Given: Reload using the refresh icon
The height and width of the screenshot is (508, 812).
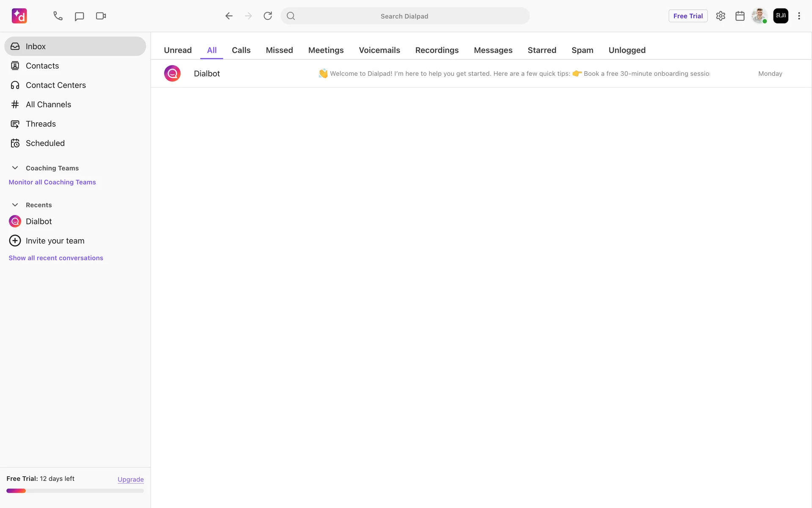Looking at the screenshot, I should click(x=268, y=16).
